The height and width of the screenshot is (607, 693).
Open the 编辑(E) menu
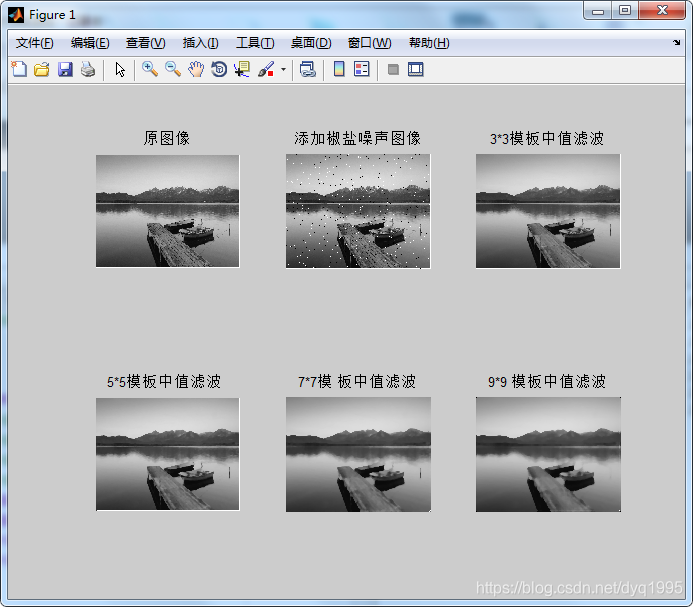[x=90, y=43]
